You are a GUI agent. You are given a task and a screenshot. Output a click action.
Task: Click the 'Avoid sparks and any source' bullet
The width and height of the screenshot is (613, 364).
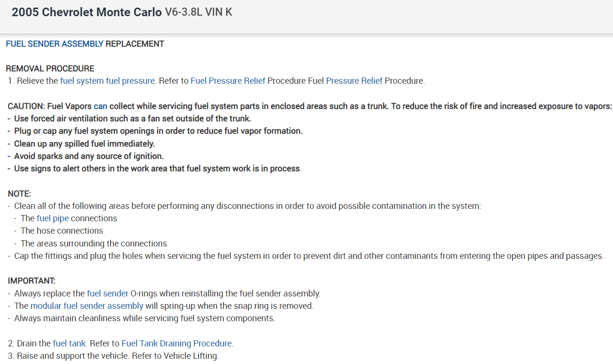coord(89,156)
